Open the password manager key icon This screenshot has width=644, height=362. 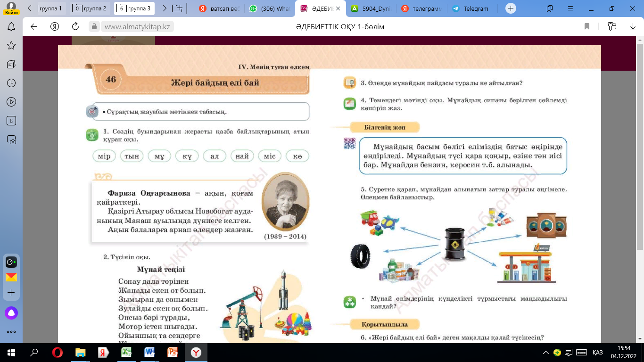point(612,26)
